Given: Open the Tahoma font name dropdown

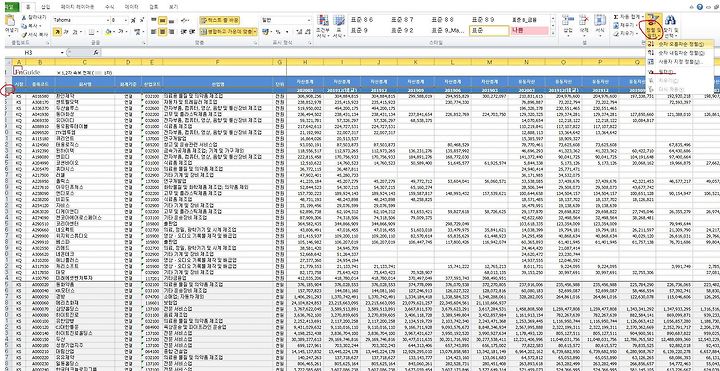Looking at the screenshot, I should click(108, 20).
